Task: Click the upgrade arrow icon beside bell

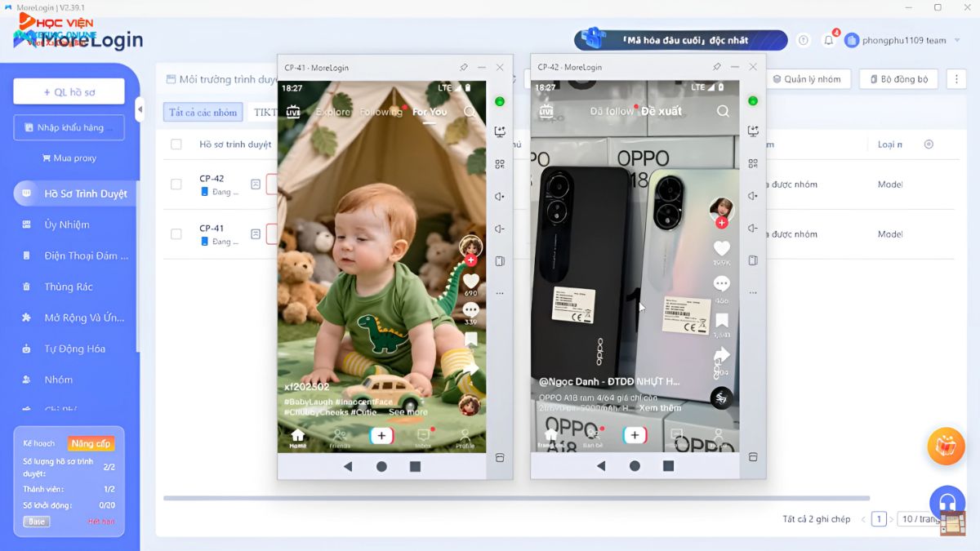Action: tap(804, 40)
